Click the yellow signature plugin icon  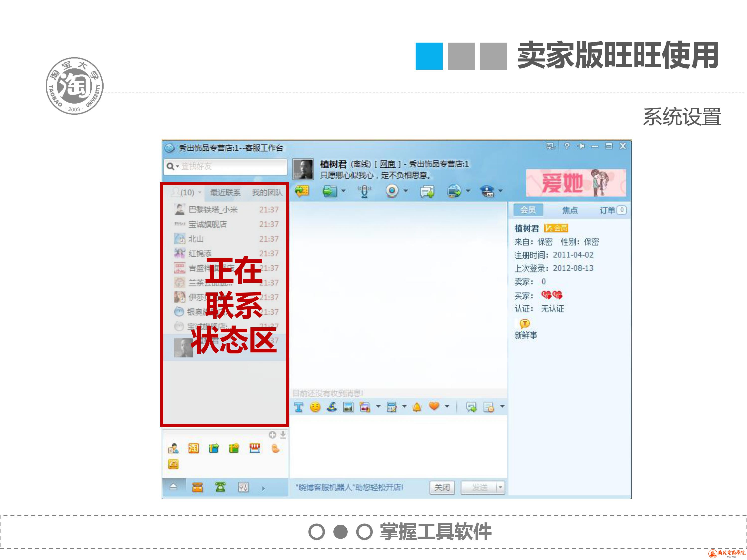tap(173, 464)
